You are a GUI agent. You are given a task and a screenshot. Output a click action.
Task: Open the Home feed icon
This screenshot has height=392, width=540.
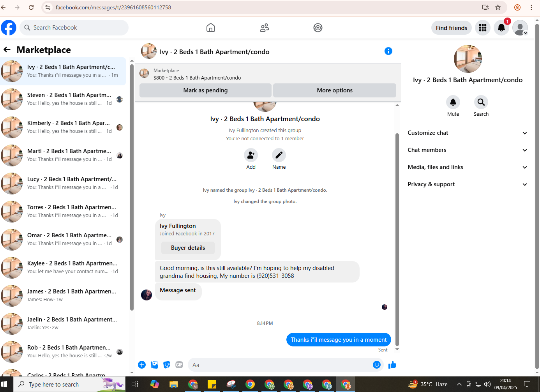pyautogui.click(x=211, y=28)
